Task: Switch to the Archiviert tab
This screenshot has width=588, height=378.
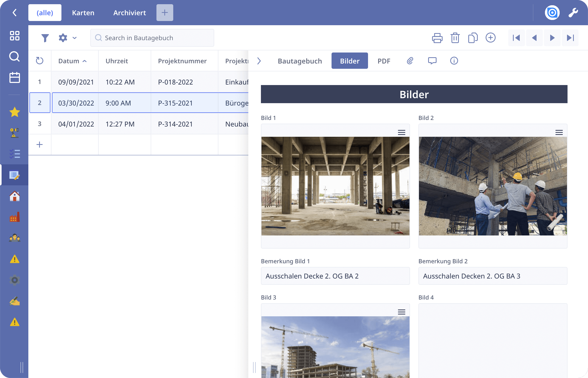Action: pyautogui.click(x=130, y=13)
